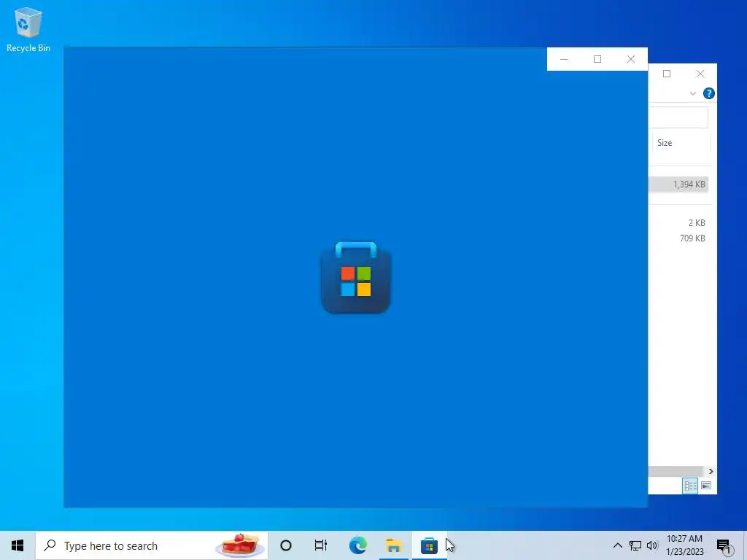The width and height of the screenshot is (747, 560).
Task: Click the horizontal scrollbar right arrow
Action: 711,471
